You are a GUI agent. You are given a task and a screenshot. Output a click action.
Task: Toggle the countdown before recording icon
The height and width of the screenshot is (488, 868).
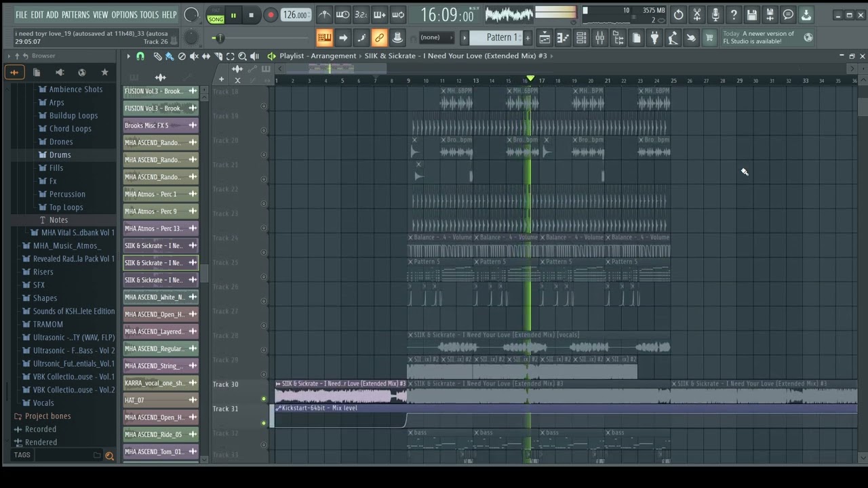coord(361,14)
